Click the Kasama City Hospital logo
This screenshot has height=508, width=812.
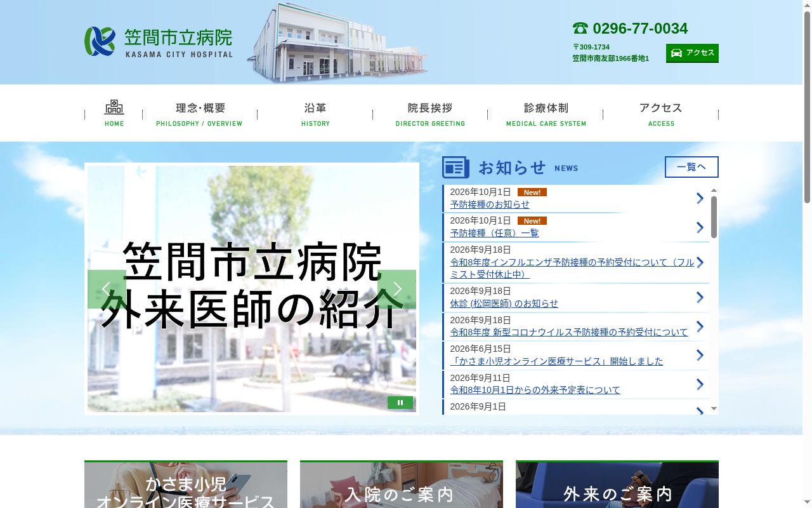pos(159,42)
